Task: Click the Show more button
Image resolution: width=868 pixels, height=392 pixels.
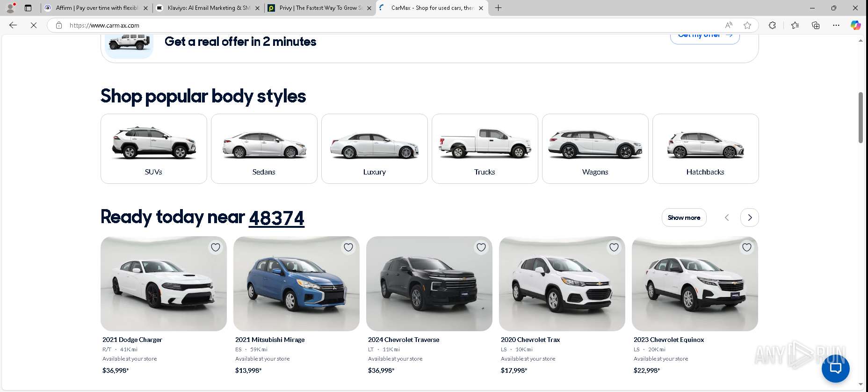Action: pos(684,218)
